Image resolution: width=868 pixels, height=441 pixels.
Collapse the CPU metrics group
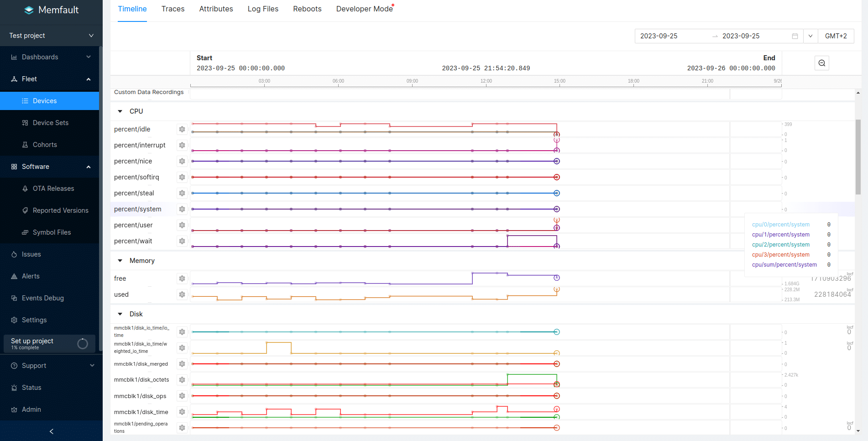(x=120, y=111)
